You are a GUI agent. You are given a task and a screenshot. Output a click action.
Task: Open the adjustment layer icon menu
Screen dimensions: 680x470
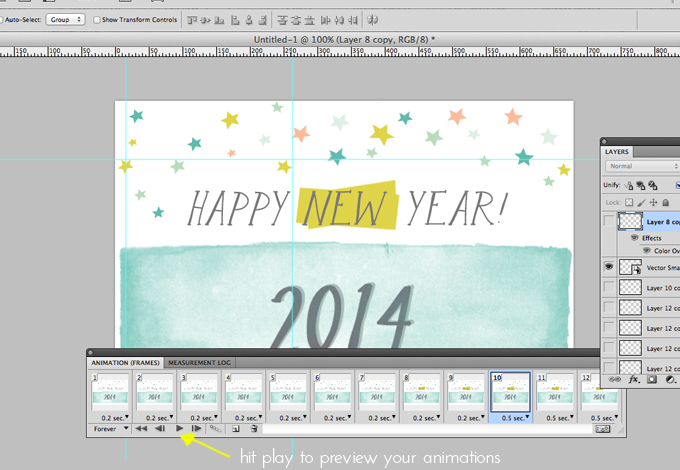pyautogui.click(x=670, y=379)
